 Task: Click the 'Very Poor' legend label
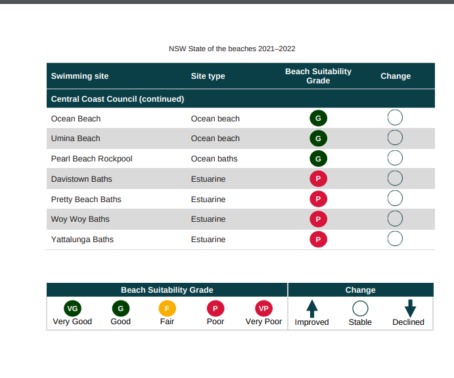click(263, 321)
